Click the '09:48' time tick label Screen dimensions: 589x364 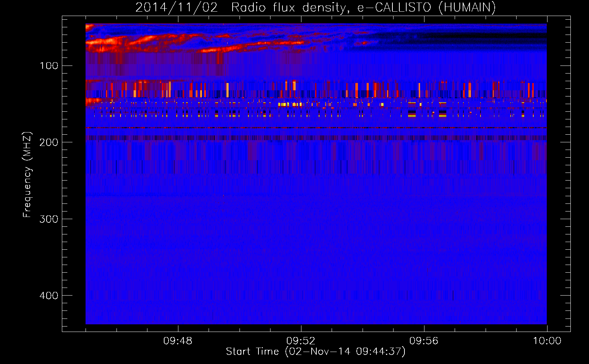coord(178,341)
